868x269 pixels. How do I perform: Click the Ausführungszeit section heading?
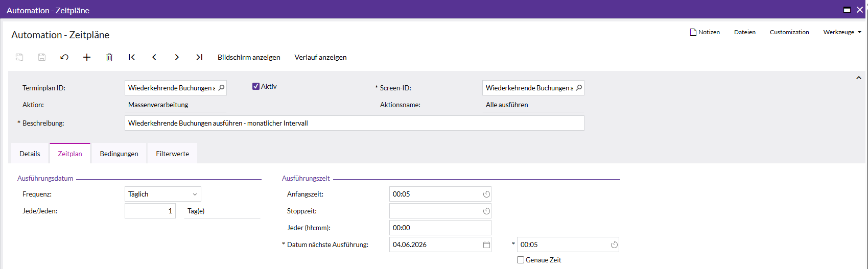[306, 178]
